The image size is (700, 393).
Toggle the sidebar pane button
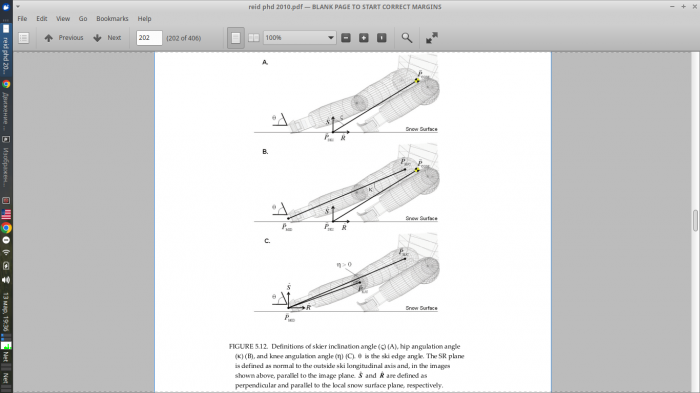pyautogui.click(x=24, y=38)
